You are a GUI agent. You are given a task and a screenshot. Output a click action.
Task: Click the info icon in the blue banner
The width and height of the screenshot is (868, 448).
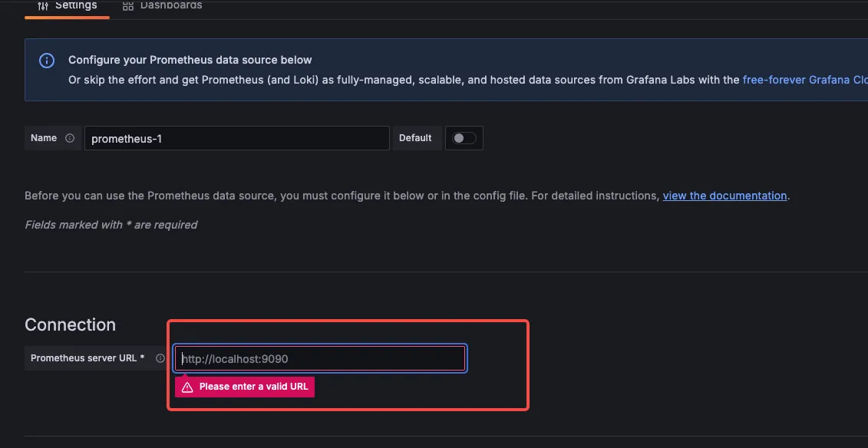[x=47, y=61]
